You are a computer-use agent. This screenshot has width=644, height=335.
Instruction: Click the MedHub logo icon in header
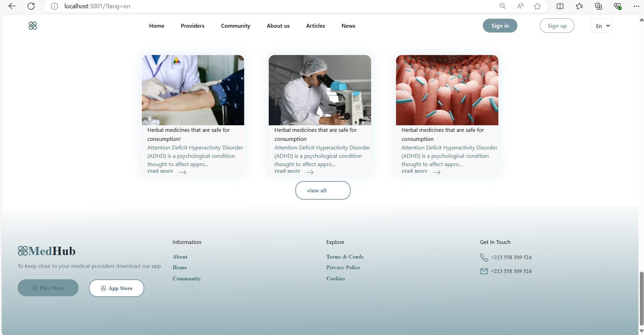pos(33,26)
